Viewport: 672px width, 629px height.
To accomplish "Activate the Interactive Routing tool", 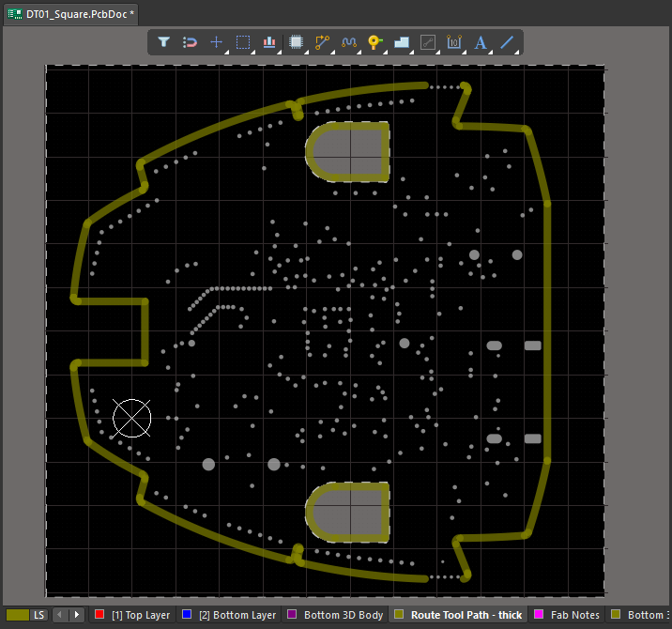I will (x=322, y=42).
